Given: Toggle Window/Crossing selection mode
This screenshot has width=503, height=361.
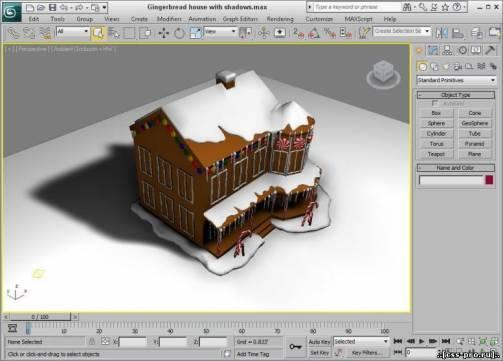Looking at the screenshot, I should click(145, 33).
